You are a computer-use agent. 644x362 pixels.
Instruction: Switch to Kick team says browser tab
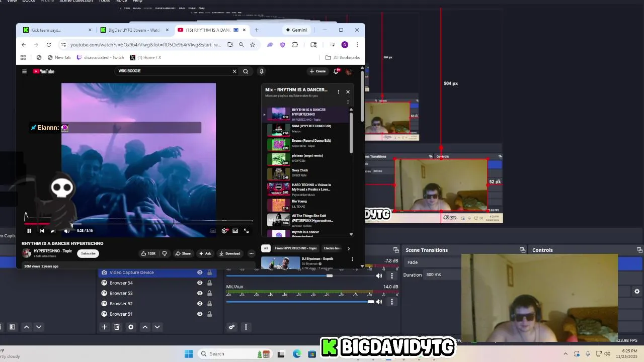coord(56,30)
